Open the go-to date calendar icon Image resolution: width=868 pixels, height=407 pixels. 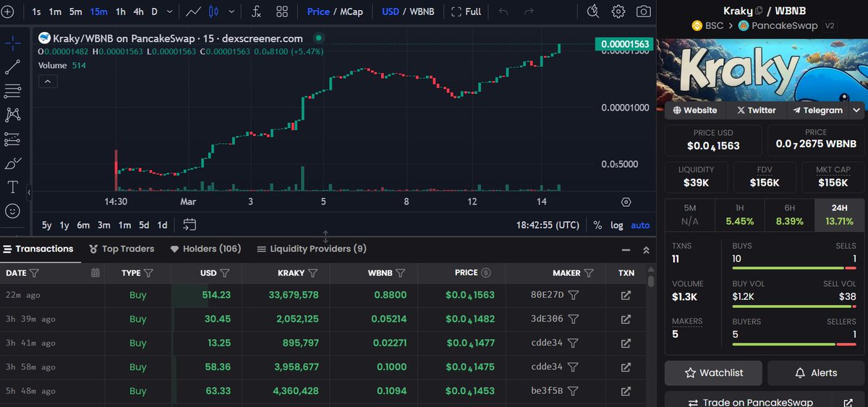pyautogui.click(x=190, y=225)
